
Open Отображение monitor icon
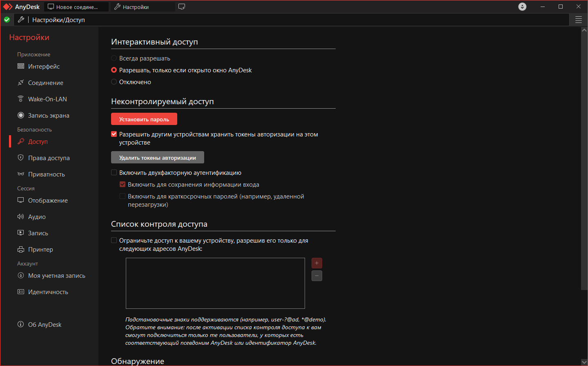click(x=21, y=200)
